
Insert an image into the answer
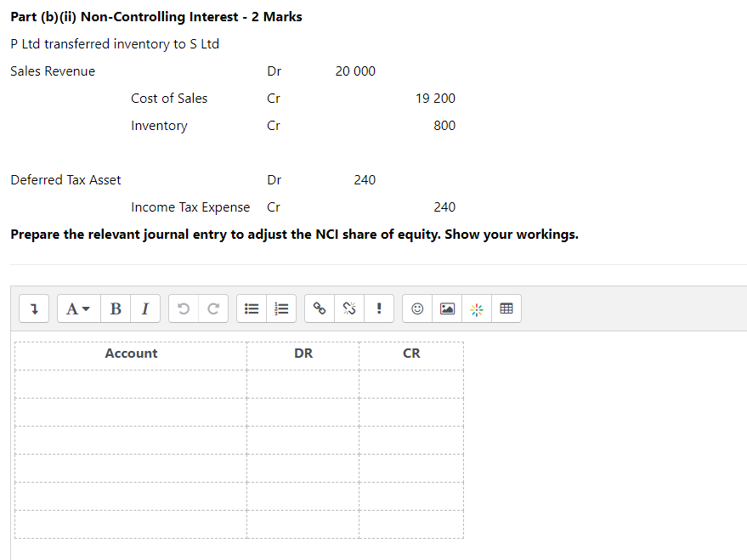click(x=447, y=308)
